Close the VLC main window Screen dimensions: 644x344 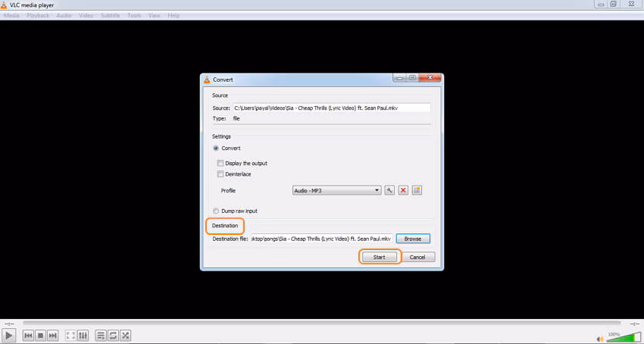coord(631,4)
